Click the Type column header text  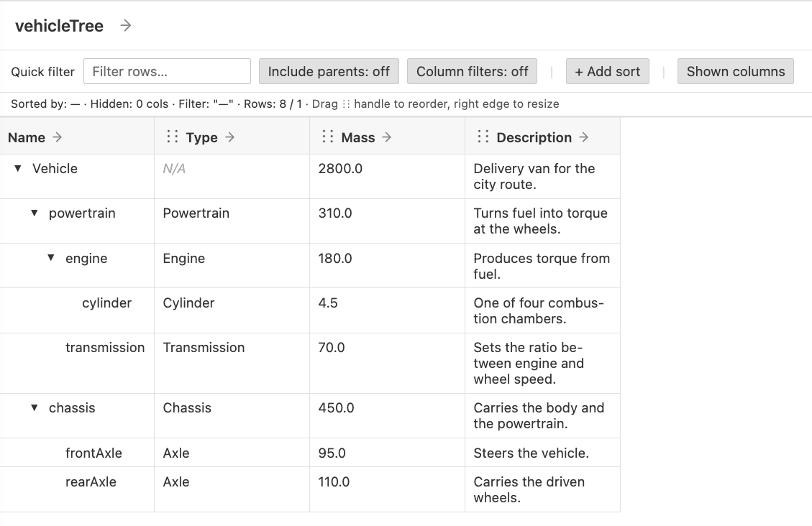[x=201, y=137]
